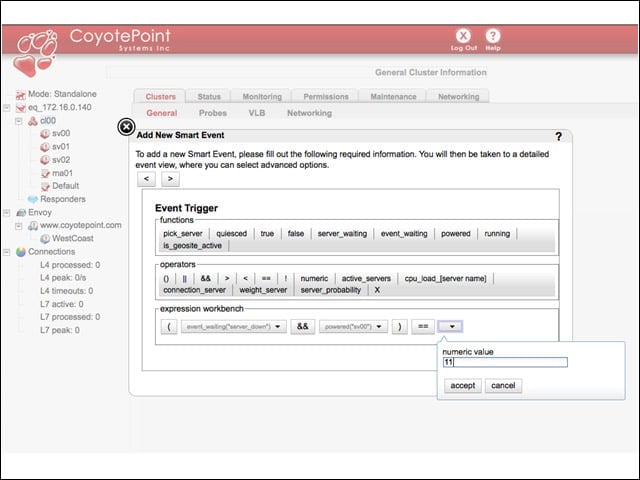Go to previous step with < button
Viewport: 640px width, 480px height.
coord(146,179)
